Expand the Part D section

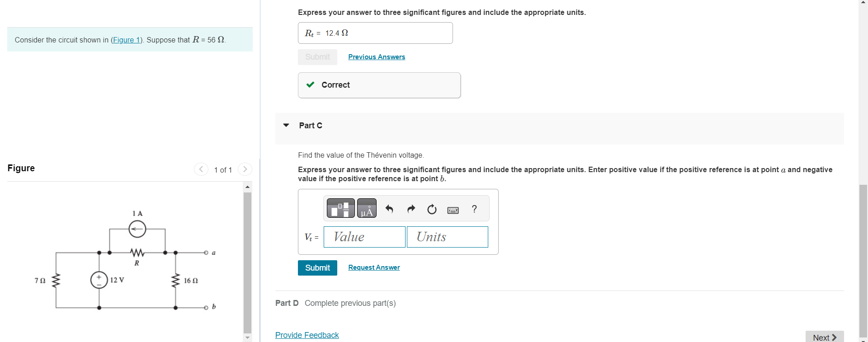point(287,303)
